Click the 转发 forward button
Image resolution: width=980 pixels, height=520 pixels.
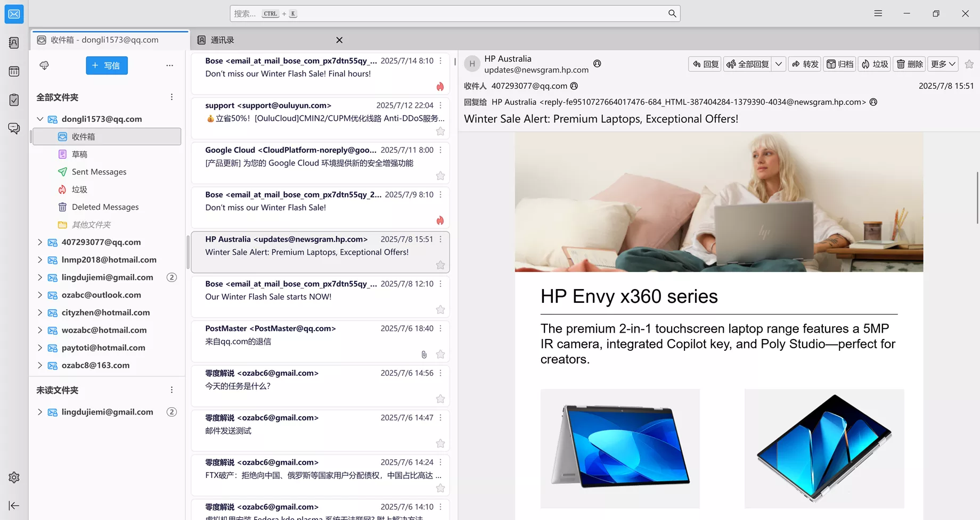[x=805, y=64]
